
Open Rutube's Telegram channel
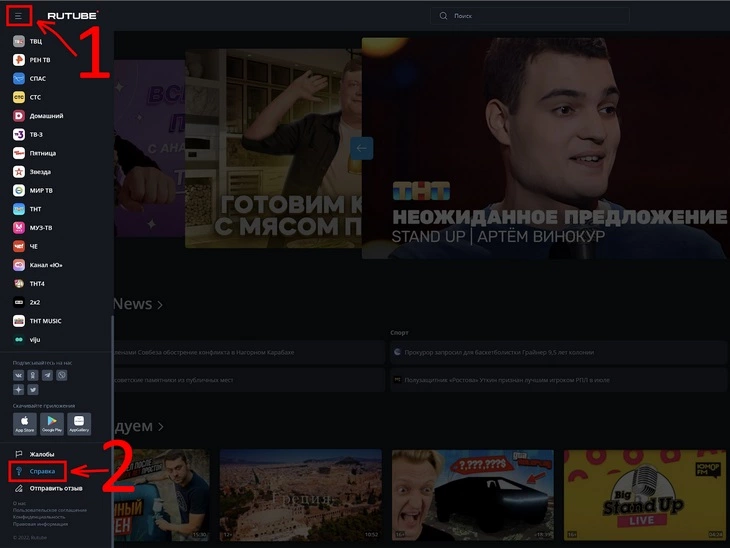tap(47, 375)
